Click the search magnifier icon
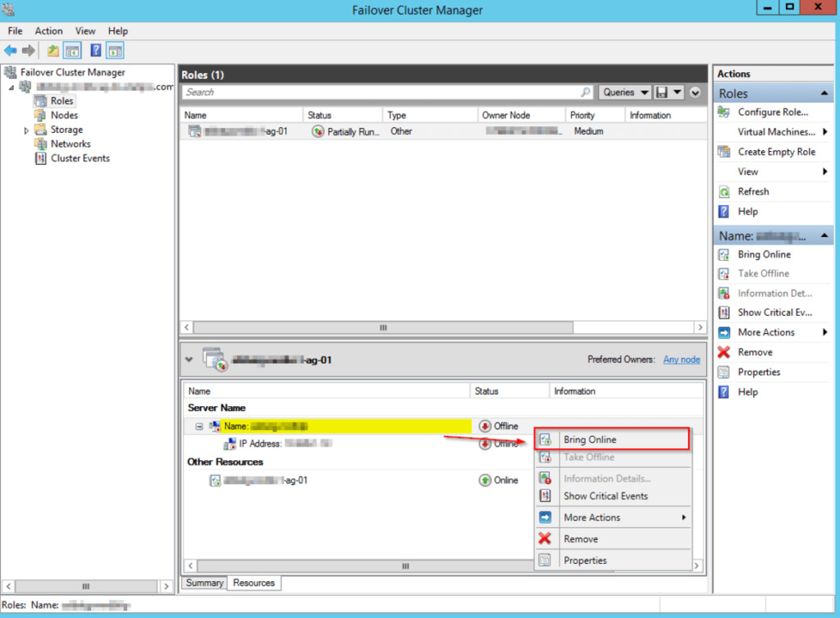The width and height of the screenshot is (840, 618). pos(586,92)
